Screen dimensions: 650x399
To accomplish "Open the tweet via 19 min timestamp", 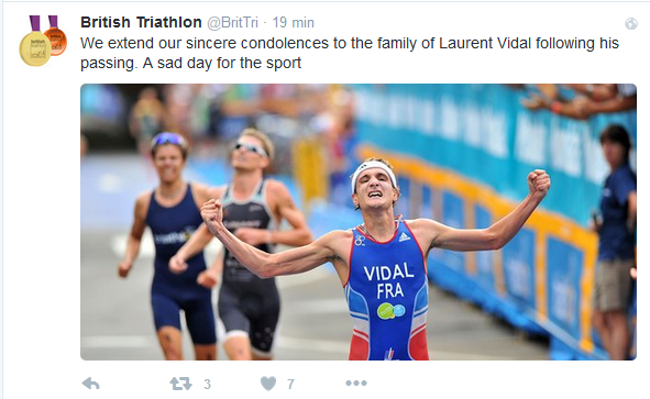I will click(293, 22).
